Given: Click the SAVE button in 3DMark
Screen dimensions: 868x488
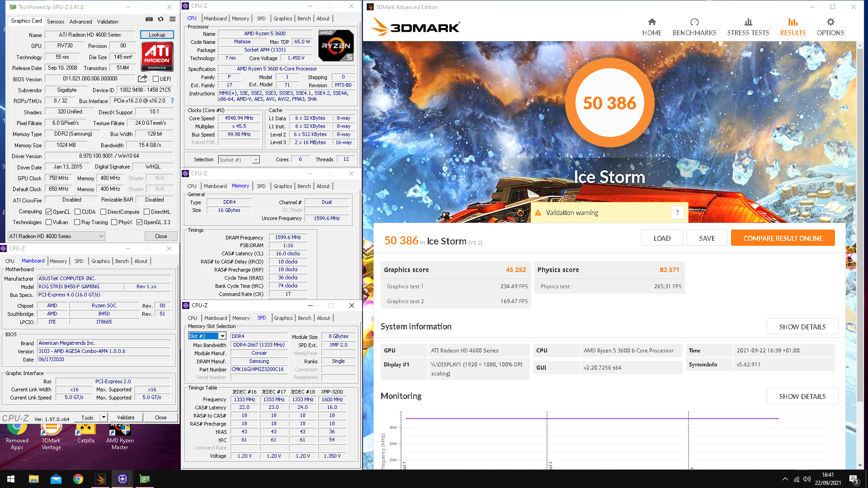Looking at the screenshot, I should (707, 238).
